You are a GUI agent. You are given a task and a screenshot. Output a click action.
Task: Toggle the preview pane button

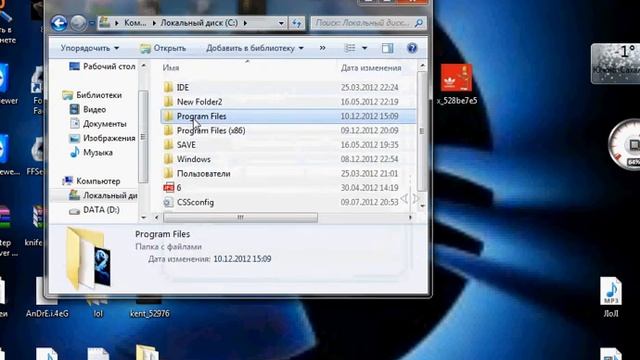pyautogui.click(x=387, y=48)
